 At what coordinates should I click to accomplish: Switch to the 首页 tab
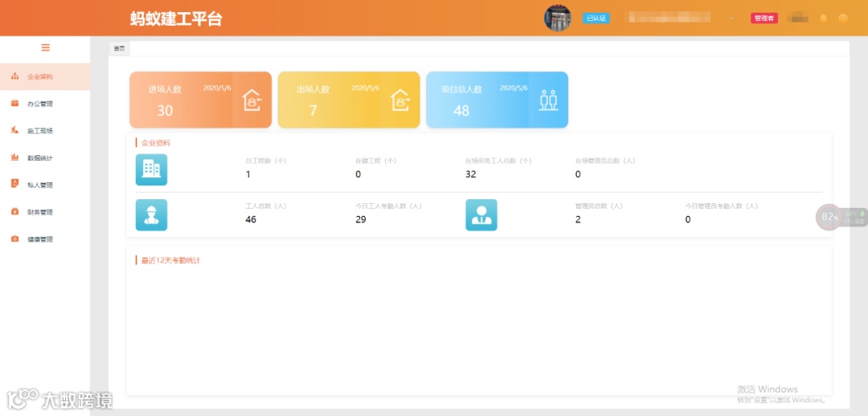119,49
